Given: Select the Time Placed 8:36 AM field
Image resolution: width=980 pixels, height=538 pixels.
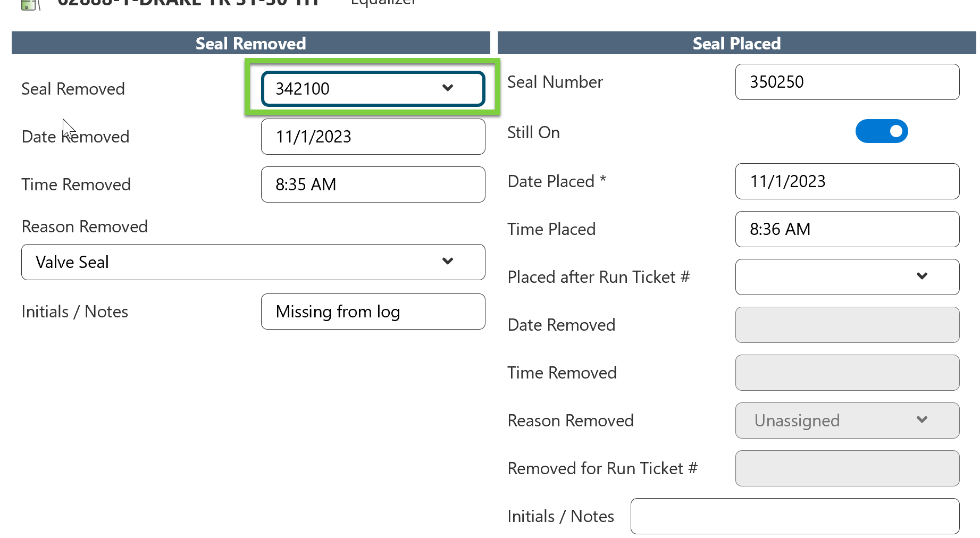Looking at the screenshot, I should (847, 229).
